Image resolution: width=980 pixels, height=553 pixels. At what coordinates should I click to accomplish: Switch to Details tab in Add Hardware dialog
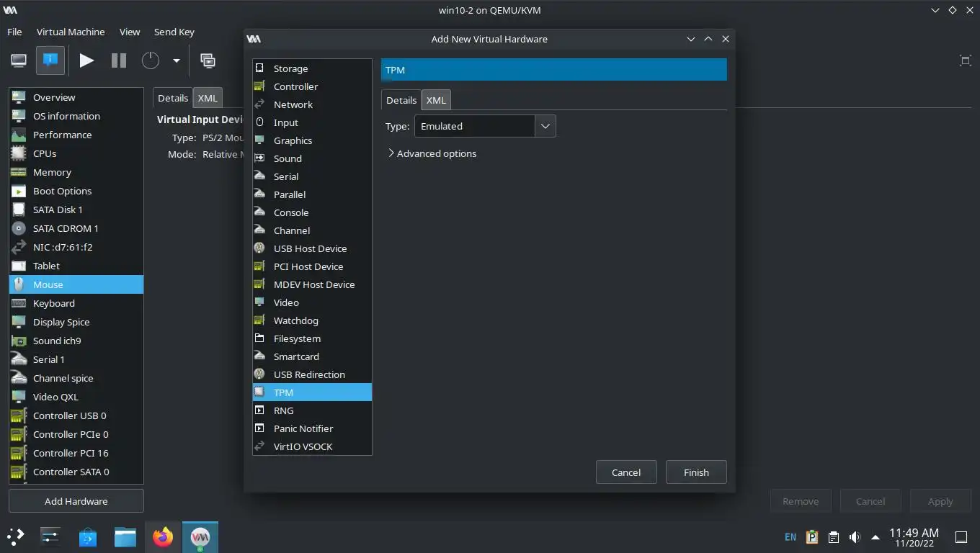coord(401,100)
